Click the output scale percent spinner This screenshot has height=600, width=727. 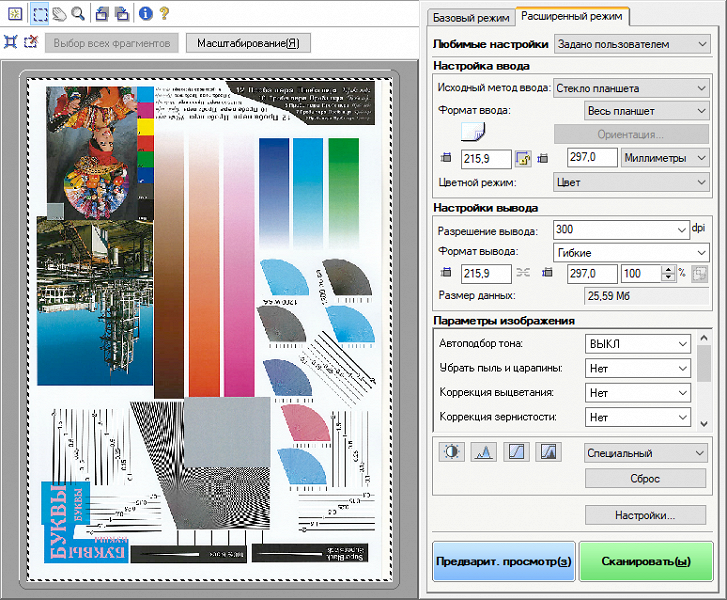[x=667, y=273]
